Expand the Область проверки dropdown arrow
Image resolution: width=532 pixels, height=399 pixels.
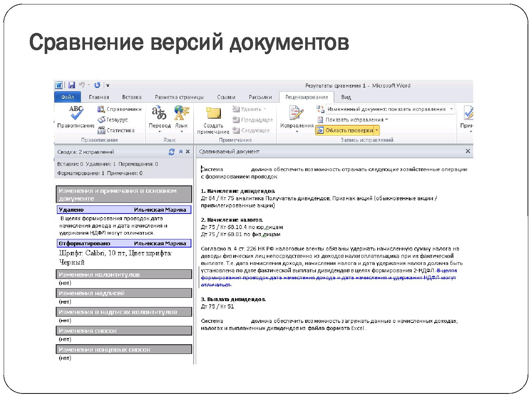point(377,130)
